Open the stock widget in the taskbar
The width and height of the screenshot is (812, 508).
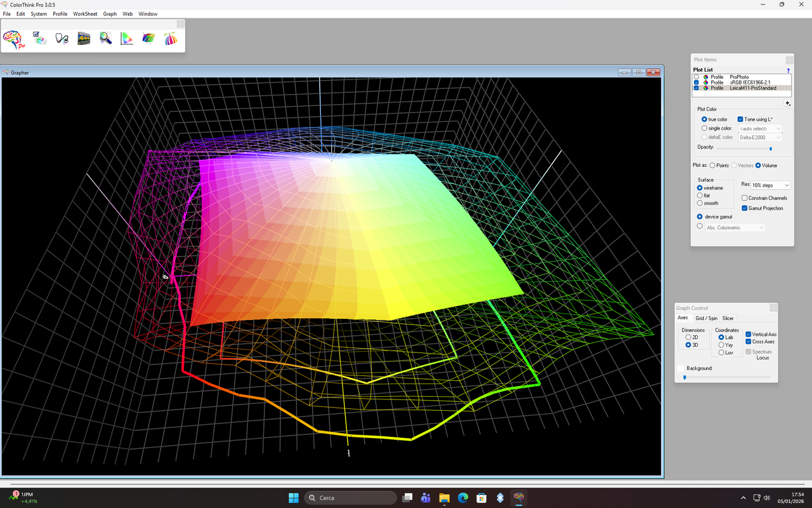coord(24,498)
